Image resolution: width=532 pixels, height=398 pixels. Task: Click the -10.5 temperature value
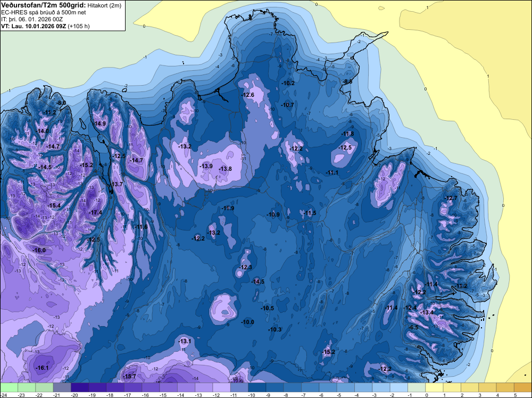tap(268, 308)
